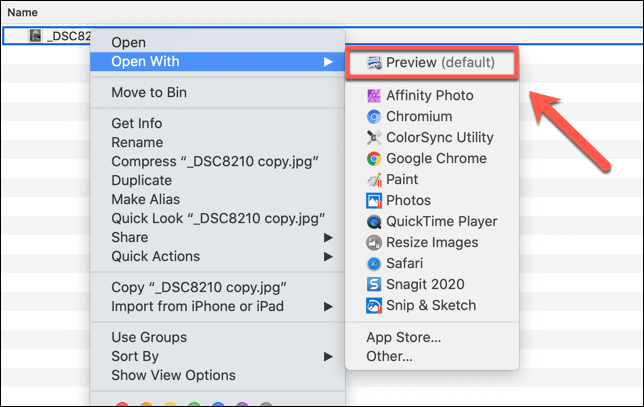
Task: Open file with Safari
Action: tap(432, 264)
